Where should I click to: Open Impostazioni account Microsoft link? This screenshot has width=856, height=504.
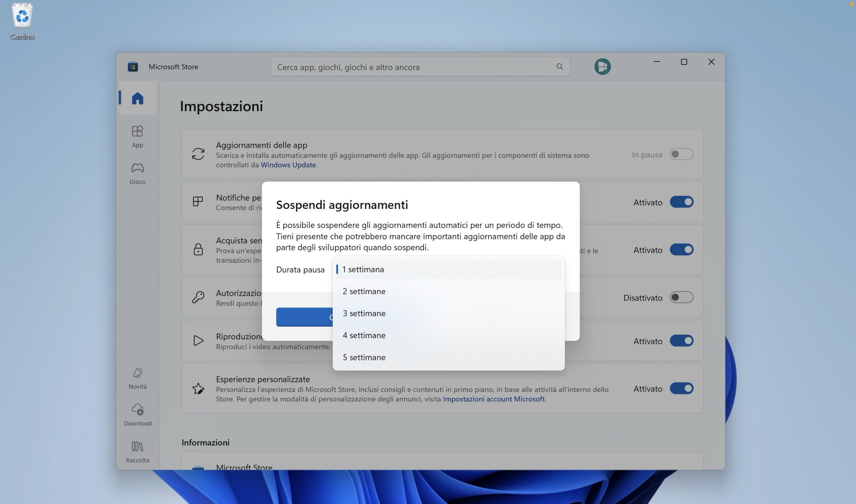[494, 399]
